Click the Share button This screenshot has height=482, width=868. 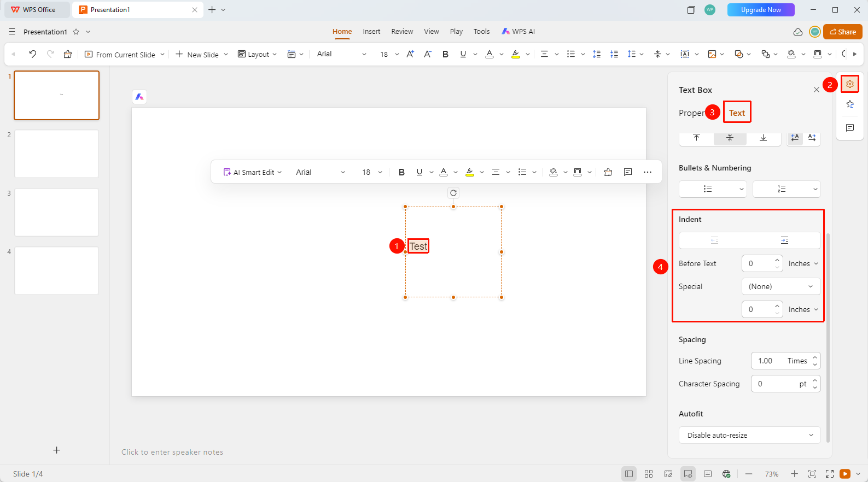[843, 32]
